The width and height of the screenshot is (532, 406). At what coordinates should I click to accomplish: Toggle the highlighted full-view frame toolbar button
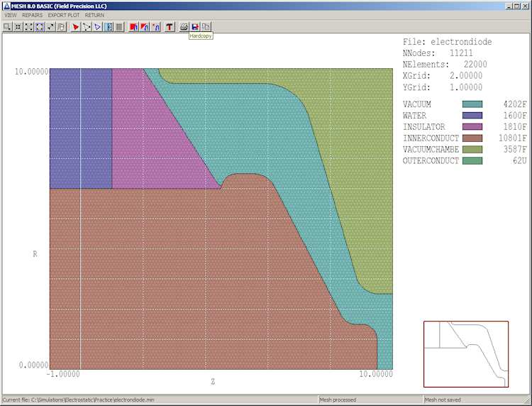pyautogui.click(x=39, y=27)
